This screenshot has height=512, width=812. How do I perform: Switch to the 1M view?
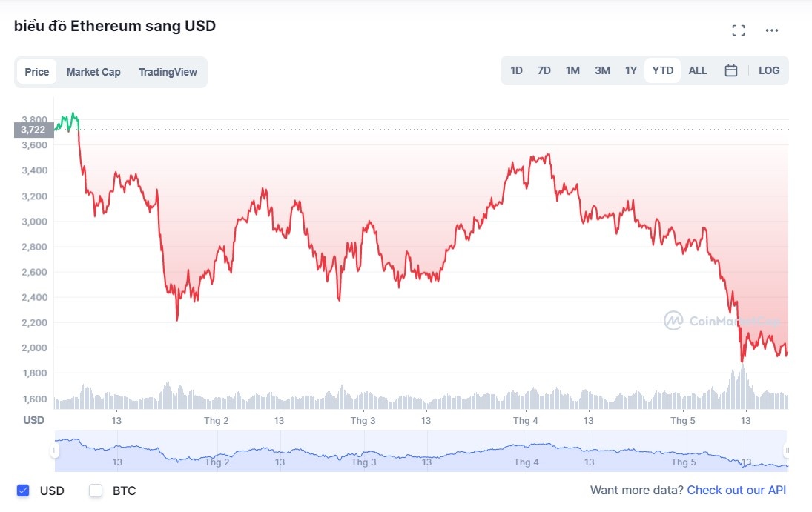pos(572,70)
